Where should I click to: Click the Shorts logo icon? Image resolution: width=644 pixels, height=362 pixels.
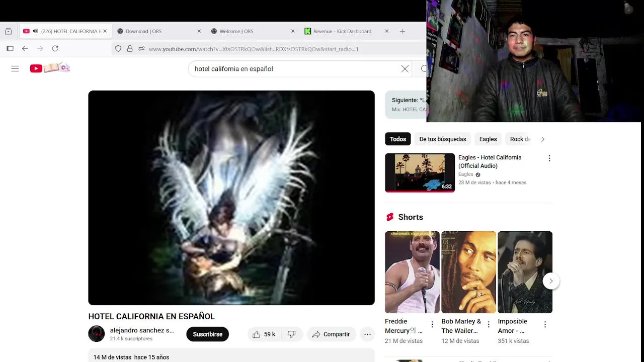[x=390, y=217]
